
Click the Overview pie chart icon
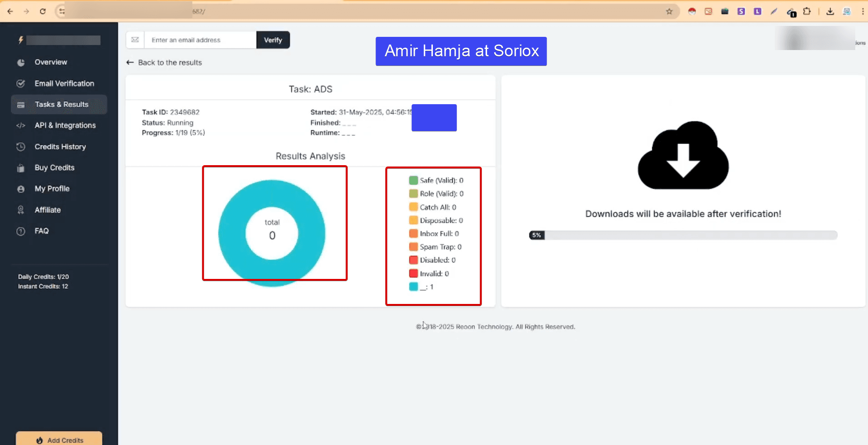(21, 63)
